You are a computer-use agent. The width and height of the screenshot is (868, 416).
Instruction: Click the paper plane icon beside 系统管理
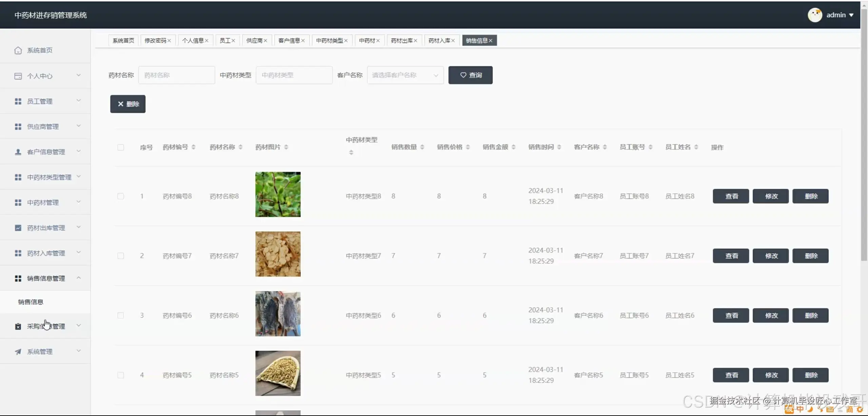pos(18,352)
